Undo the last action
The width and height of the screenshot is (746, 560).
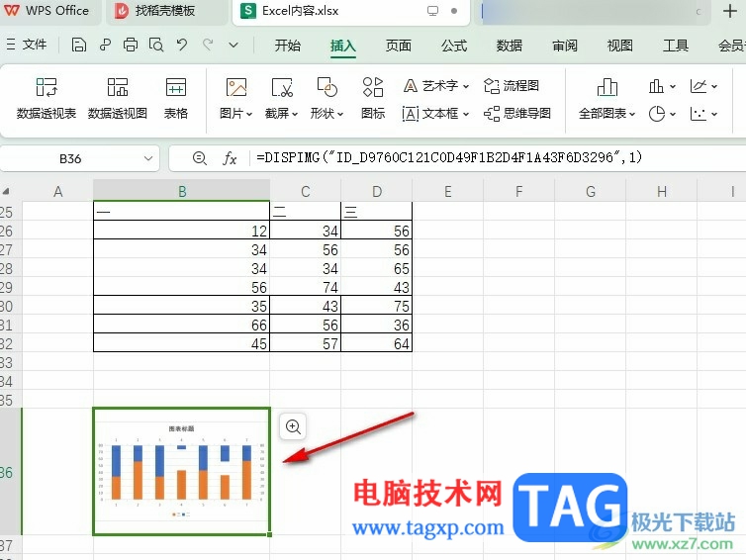[x=182, y=45]
